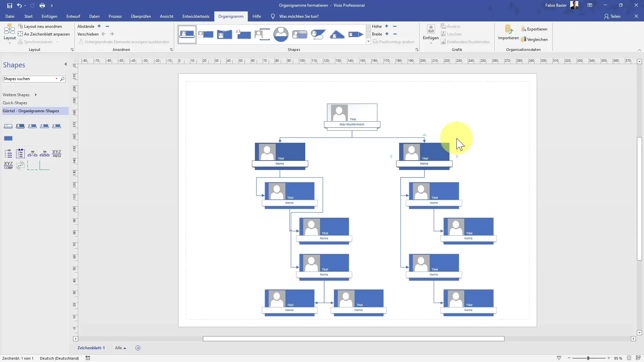
Task: Select the first Gürtel shape style in gallery
Action: pos(187,34)
